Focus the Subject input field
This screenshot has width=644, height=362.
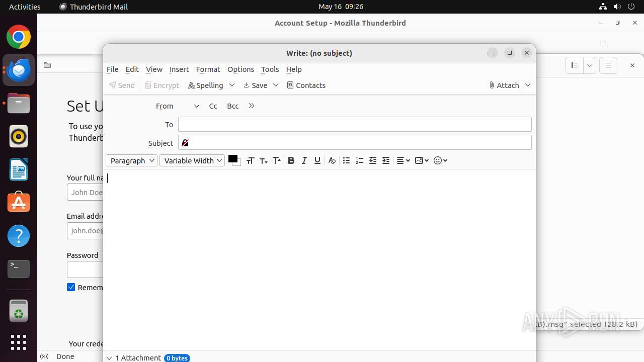[355, 142]
